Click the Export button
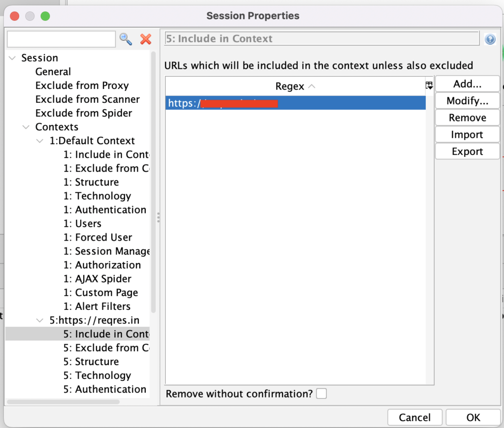Image resolution: width=504 pixels, height=428 pixels. tap(467, 152)
